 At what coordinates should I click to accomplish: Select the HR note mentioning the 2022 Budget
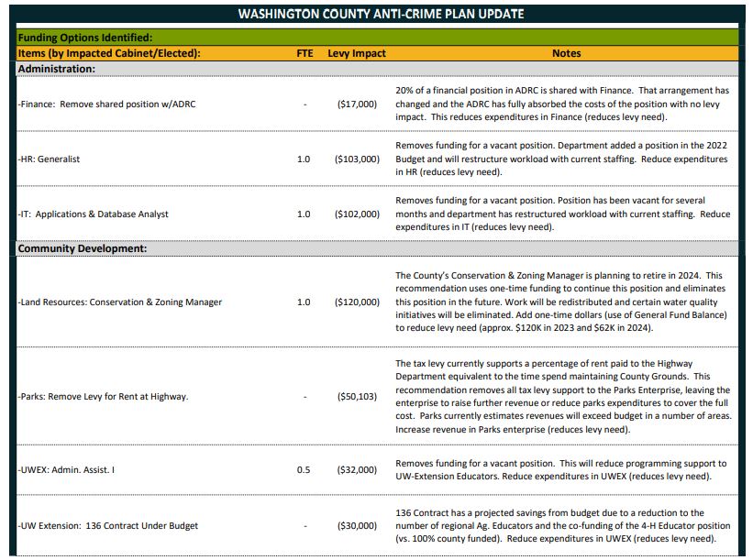click(561, 159)
